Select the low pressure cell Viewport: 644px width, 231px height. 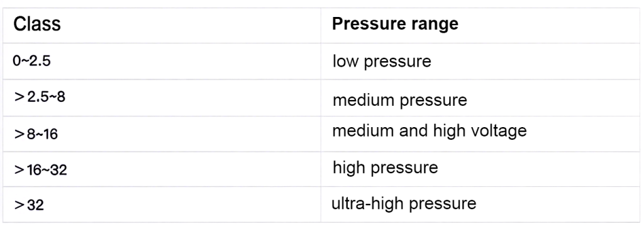coord(480,61)
